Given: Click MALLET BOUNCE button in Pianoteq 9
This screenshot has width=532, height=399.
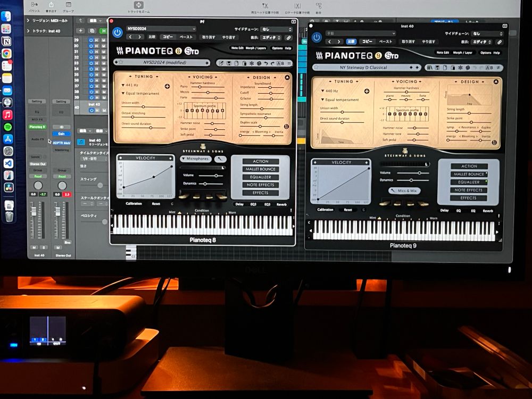Looking at the screenshot, I should (469, 174).
